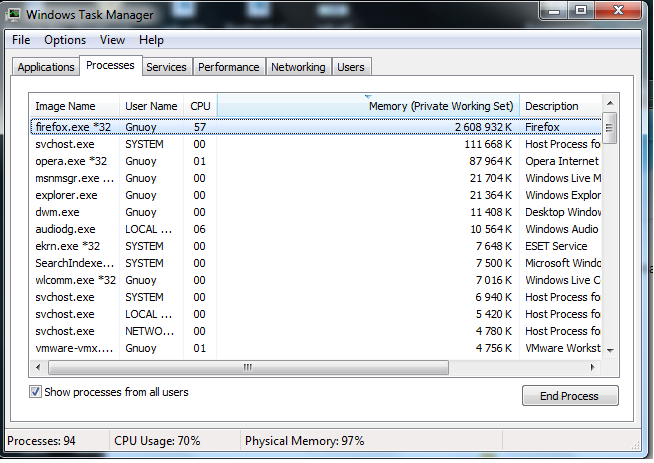Select svchost.exe owned by LOCAL user
654x463 pixels.
[316, 314]
